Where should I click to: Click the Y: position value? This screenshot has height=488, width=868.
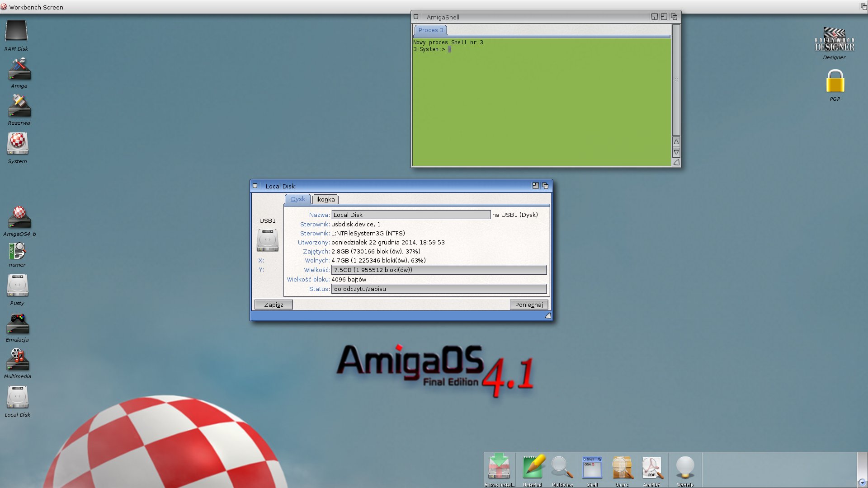click(x=275, y=270)
